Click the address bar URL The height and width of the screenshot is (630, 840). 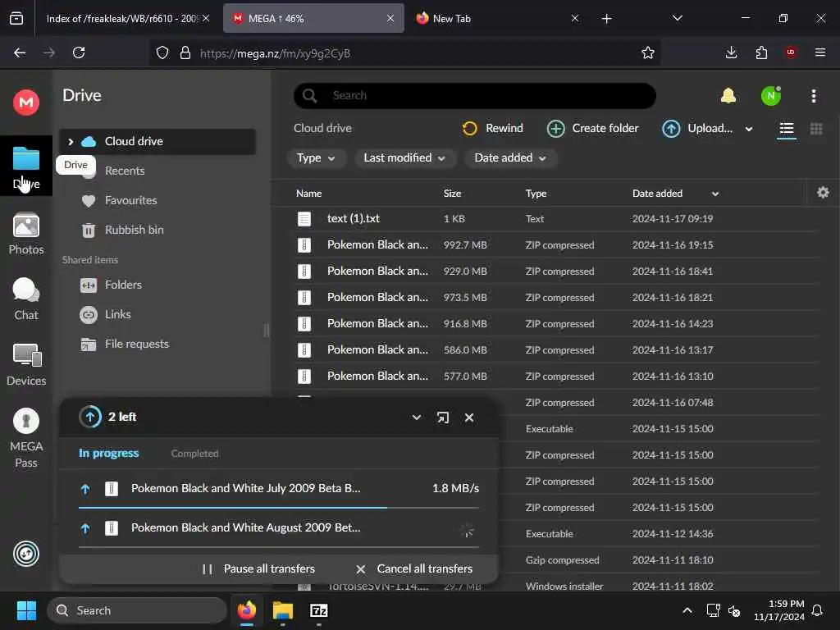[275, 53]
